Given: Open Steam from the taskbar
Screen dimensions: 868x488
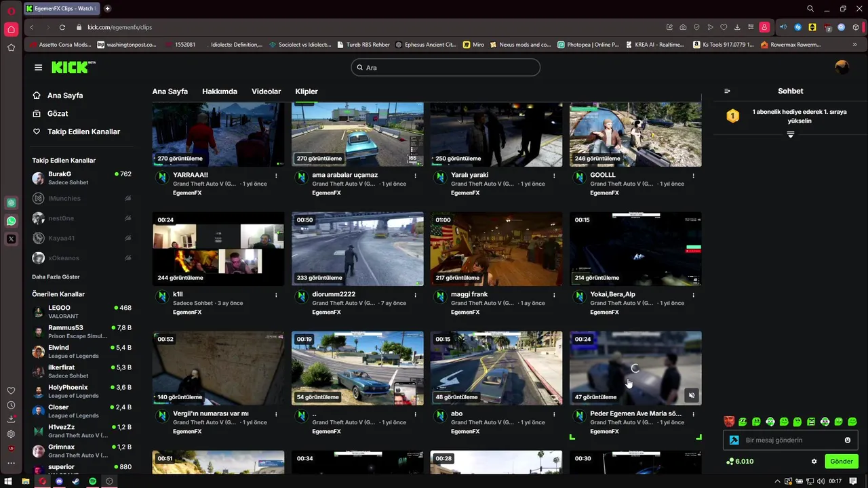Looking at the screenshot, I should pos(75,481).
